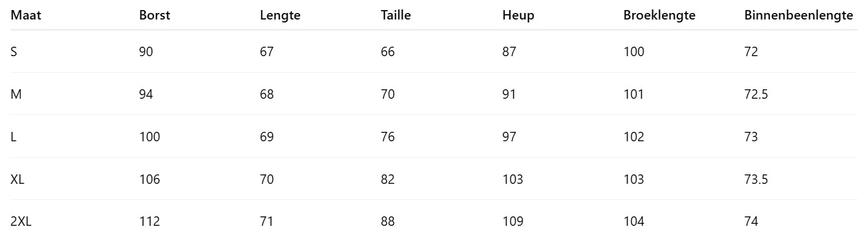Select the size L row label
The height and width of the screenshot is (240, 868).
coord(14,137)
